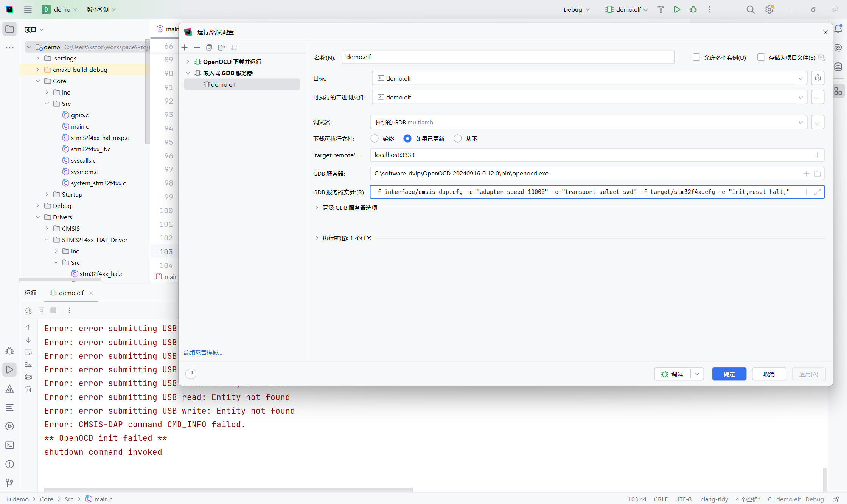The width and height of the screenshot is (847, 504).
Task: Open the Git tool window icon
Action: pyautogui.click(x=10, y=483)
